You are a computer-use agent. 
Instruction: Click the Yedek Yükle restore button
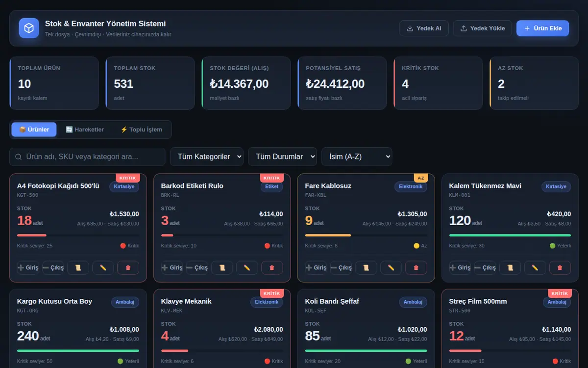point(482,28)
